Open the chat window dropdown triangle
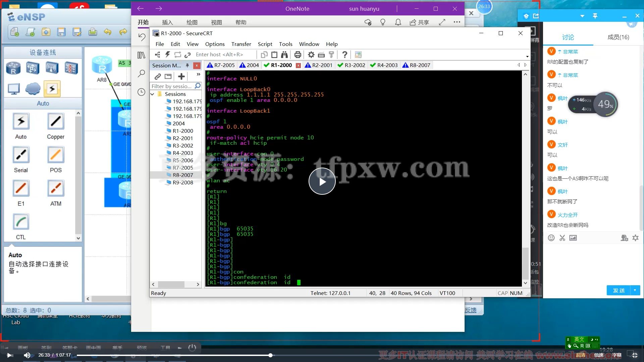 click(x=582, y=16)
